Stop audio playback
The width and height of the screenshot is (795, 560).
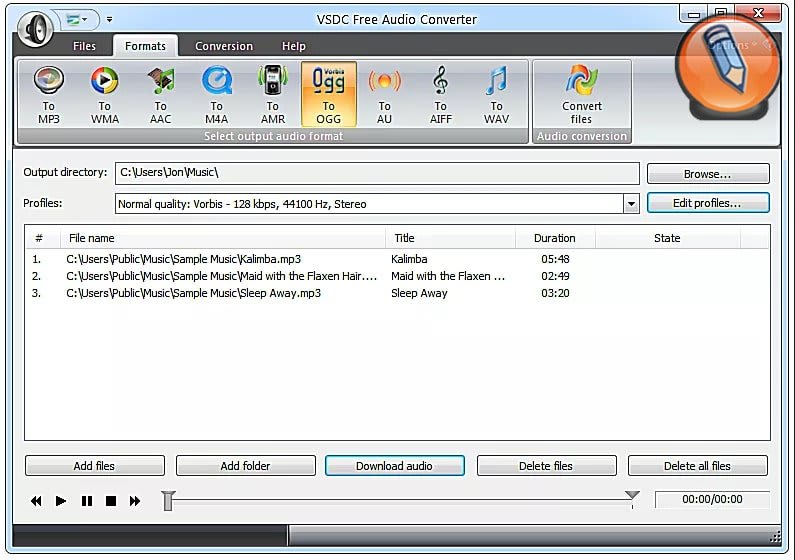click(111, 501)
